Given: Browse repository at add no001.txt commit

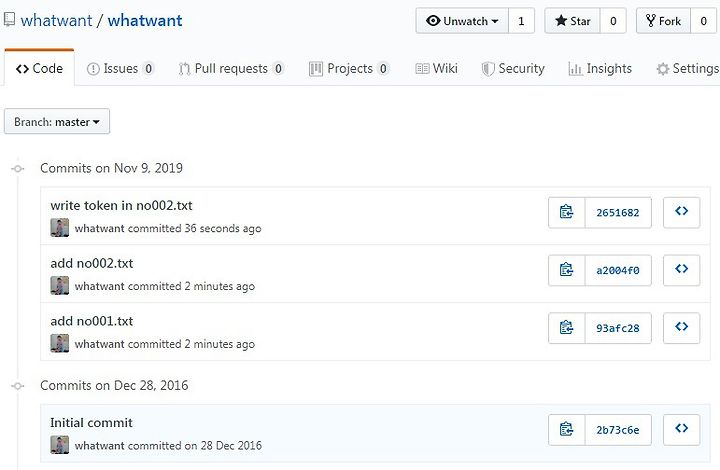Looking at the screenshot, I should 681,328.
